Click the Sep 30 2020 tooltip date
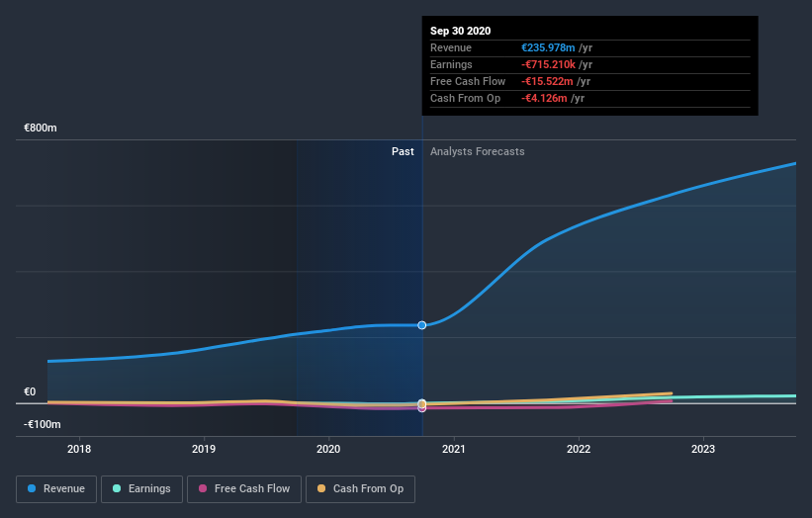Viewport: 812px width, 518px height. (460, 31)
